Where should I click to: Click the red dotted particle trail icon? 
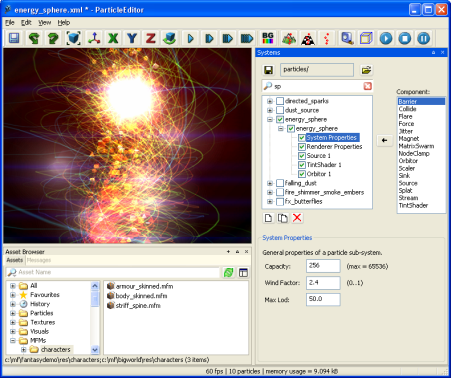point(327,38)
